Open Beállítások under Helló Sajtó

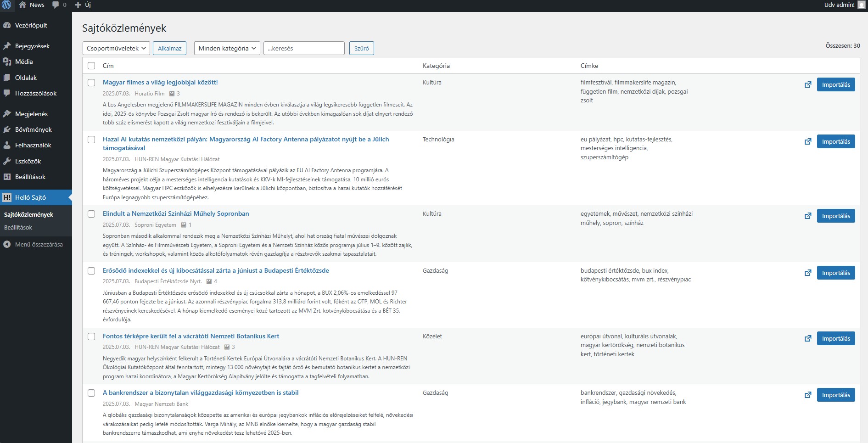click(18, 228)
